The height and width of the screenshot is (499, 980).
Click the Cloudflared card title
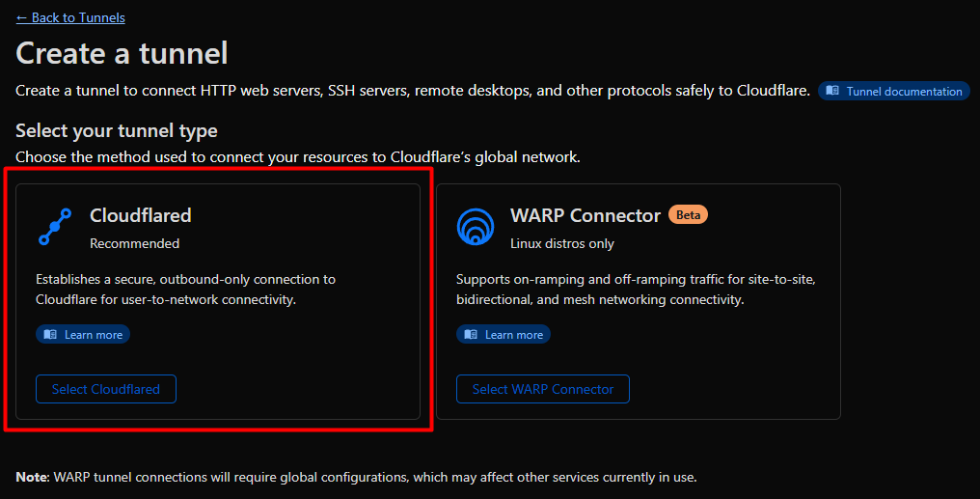click(x=141, y=215)
